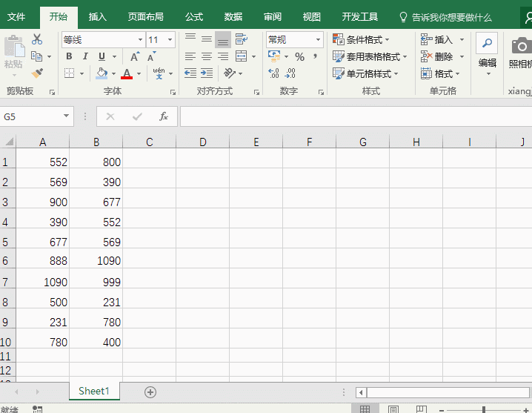This screenshot has height=413, width=532.
Task: Toggle bold formatting
Action: click(x=69, y=56)
